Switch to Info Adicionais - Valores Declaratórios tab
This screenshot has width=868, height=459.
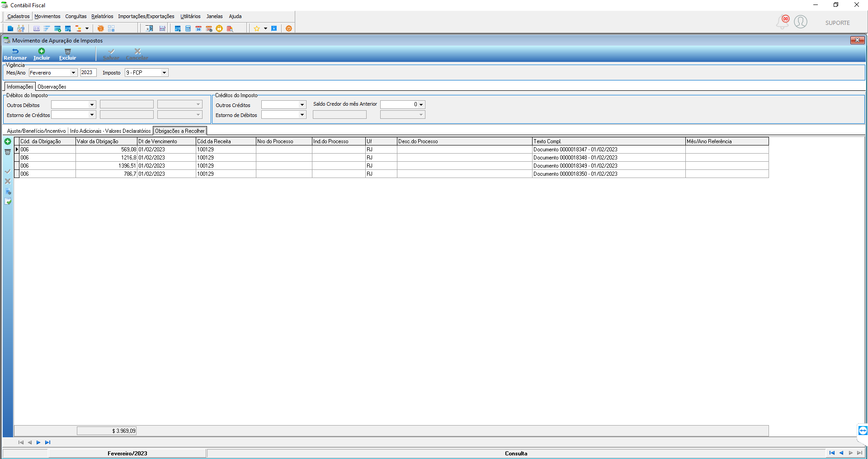click(110, 131)
